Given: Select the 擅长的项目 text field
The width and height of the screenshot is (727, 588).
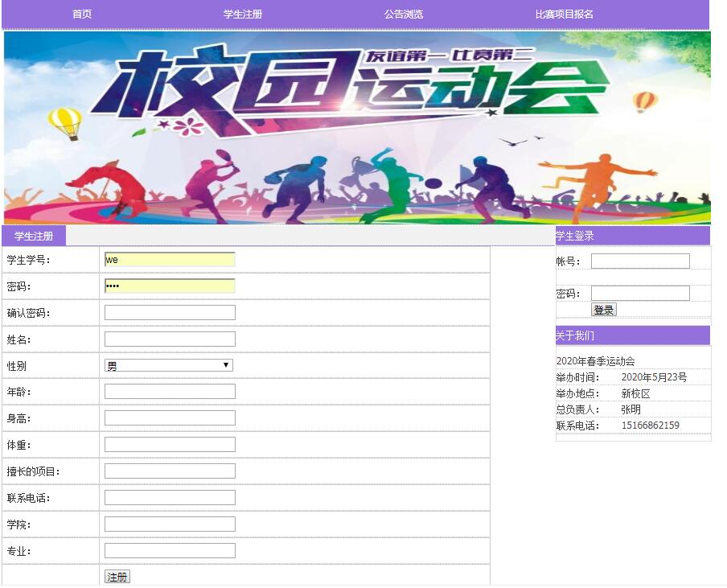Looking at the screenshot, I should tap(170, 471).
